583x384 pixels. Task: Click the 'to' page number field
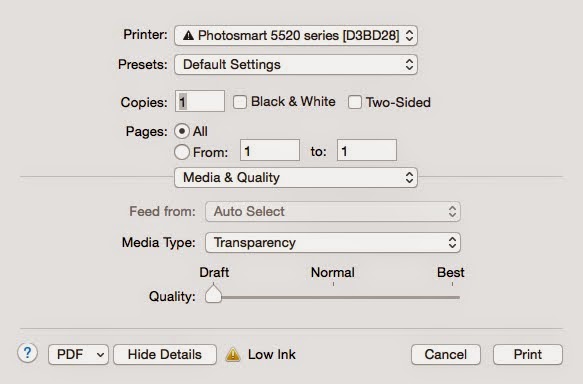click(367, 150)
